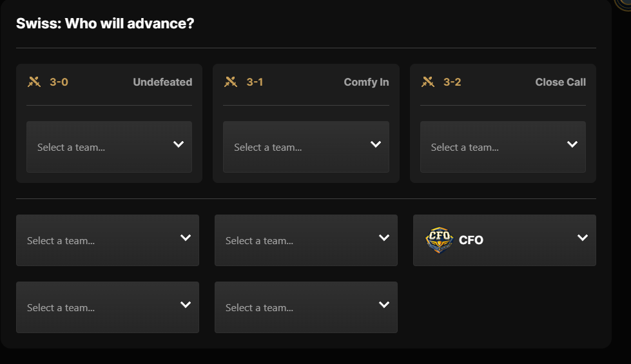
Task: Click crossed swords icon beside 3-1
Action: 231,82
